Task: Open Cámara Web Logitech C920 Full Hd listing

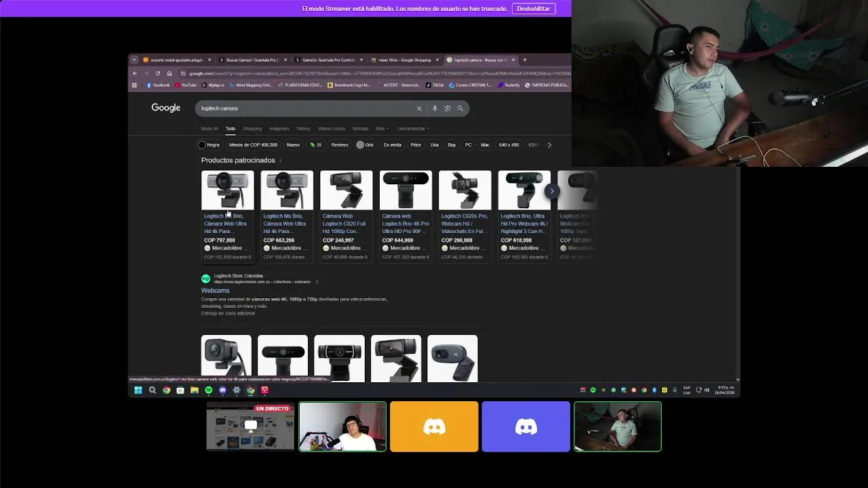Action: [346, 216]
